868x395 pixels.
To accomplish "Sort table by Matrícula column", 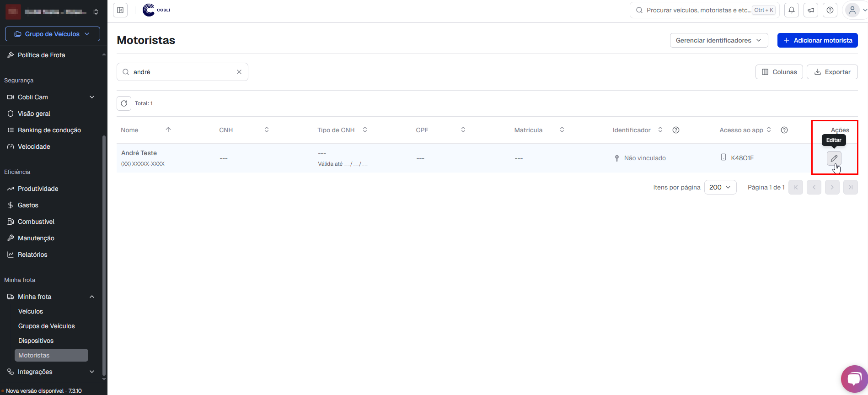I will click(x=562, y=130).
